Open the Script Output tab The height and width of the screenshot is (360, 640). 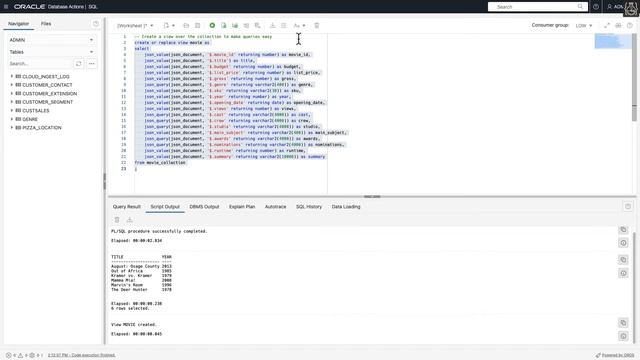165,207
